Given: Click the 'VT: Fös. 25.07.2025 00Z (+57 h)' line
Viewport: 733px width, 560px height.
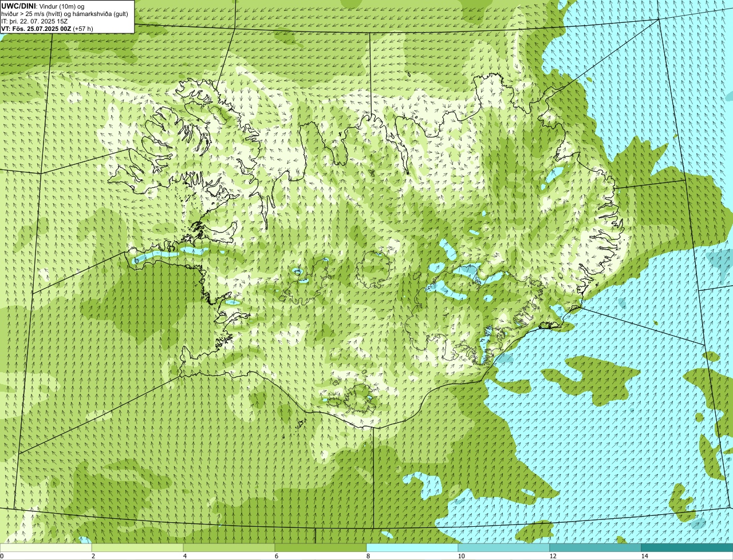Looking at the screenshot, I should tap(47, 28).
